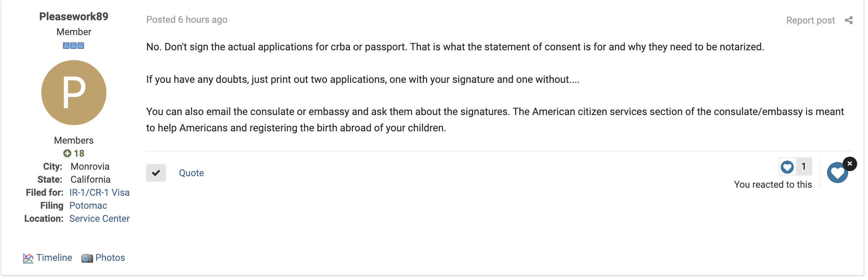
Task: Open the Pleasework89 avatar
Action: (74, 93)
